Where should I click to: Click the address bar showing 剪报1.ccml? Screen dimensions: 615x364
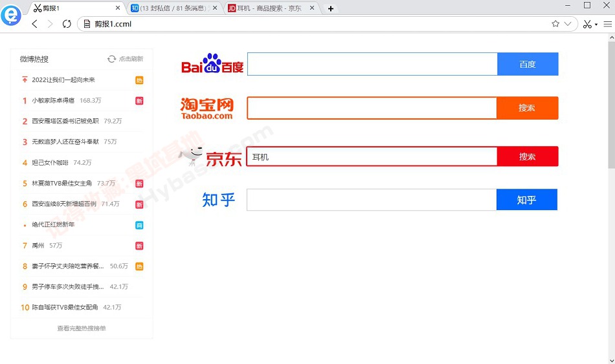tap(314, 24)
